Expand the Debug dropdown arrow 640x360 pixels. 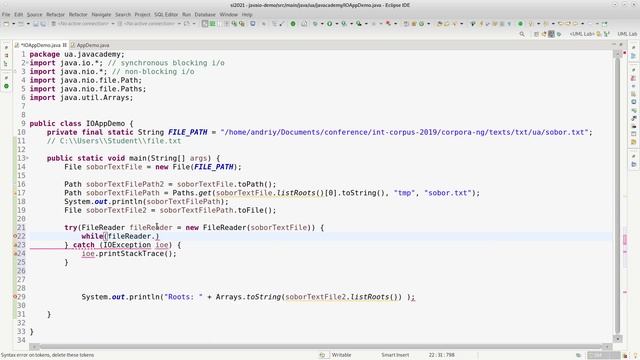click(322, 24)
